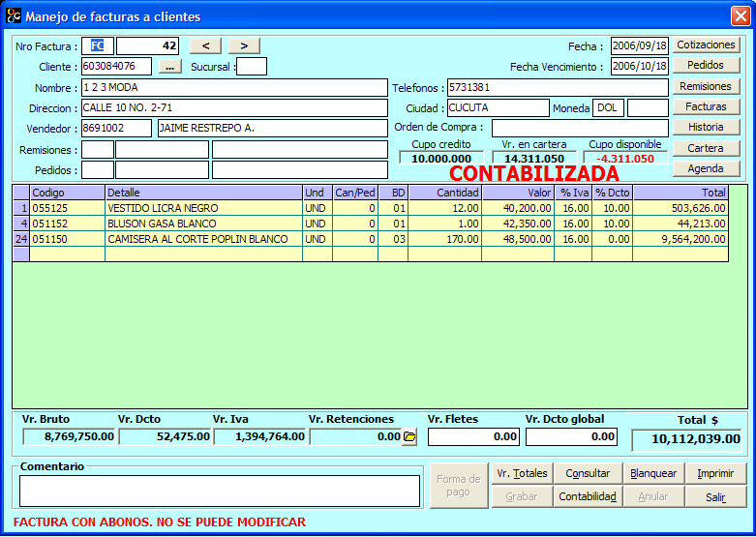The image size is (756, 537).
Task: Click the empty grid row code cell
Action: [x=68, y=254]
